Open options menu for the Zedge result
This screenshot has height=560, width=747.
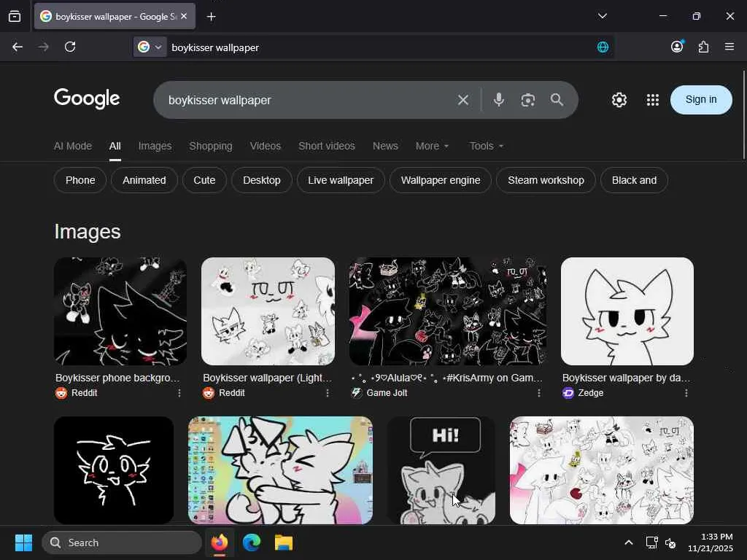686,393
